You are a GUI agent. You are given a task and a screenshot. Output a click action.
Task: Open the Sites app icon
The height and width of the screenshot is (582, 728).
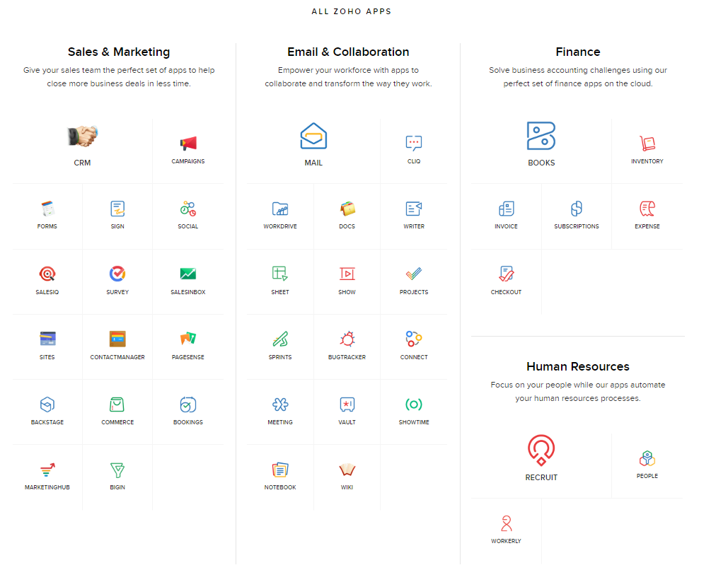tap(47, 339)
